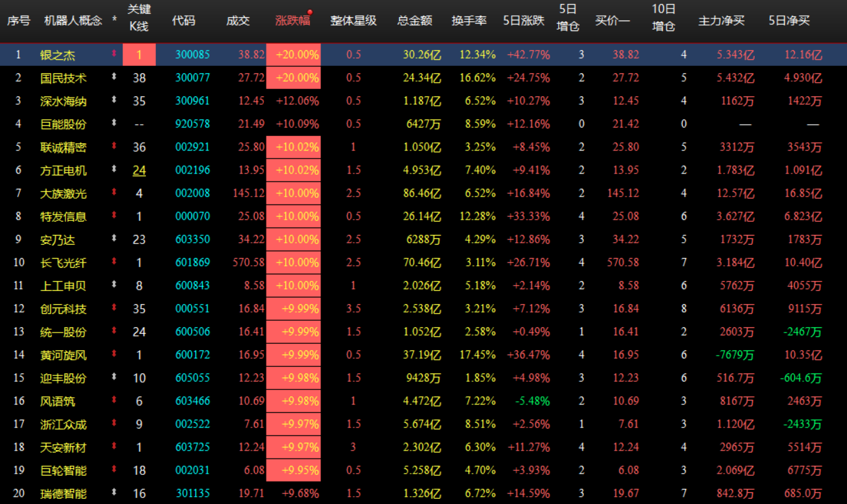Sort by the 序号 column header
Screen dimensions: 847x504
coord(18,20)
